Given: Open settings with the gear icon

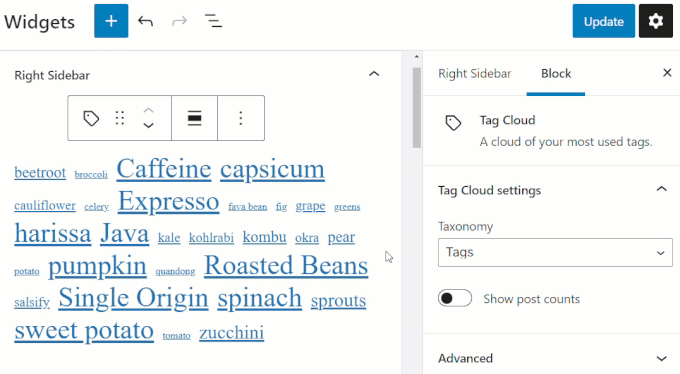Looking at the screenshot, I should point(655,21).
